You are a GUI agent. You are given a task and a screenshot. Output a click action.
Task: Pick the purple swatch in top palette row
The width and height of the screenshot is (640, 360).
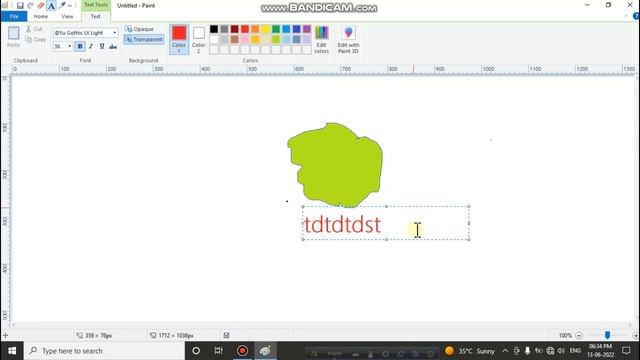[x=307, y=29]
